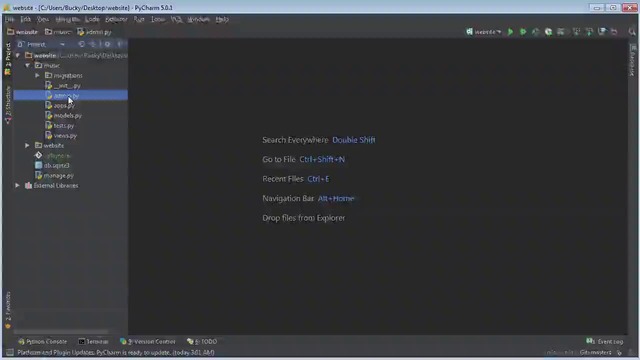Open the View menu
Screen dimensions: 640x360
pyautogui.click(x=42, y=19)
